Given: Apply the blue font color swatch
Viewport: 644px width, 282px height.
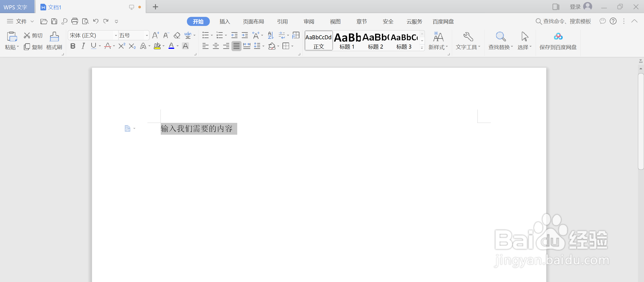Looking at the screenshot, I should pos(171,46).
